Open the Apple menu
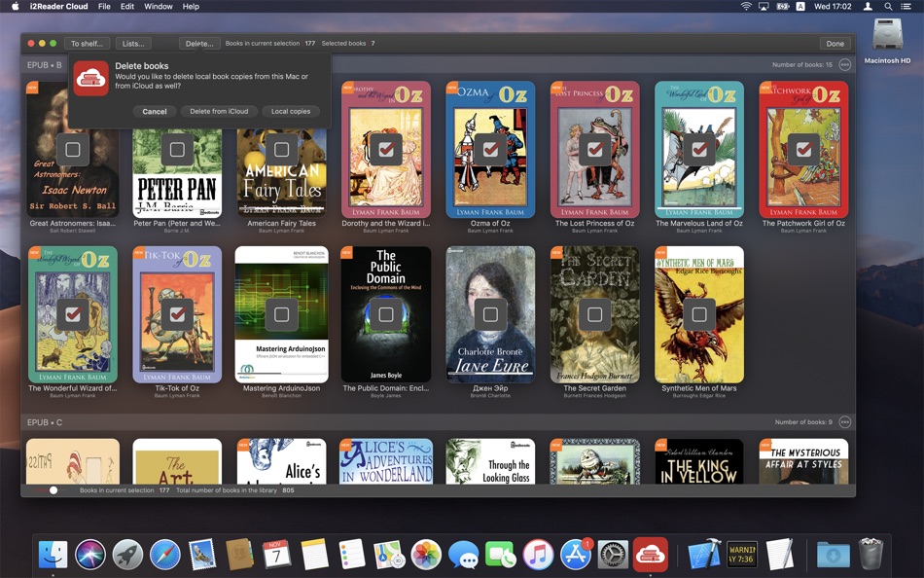Screen dimensions: 924x578 click(16, 7)
